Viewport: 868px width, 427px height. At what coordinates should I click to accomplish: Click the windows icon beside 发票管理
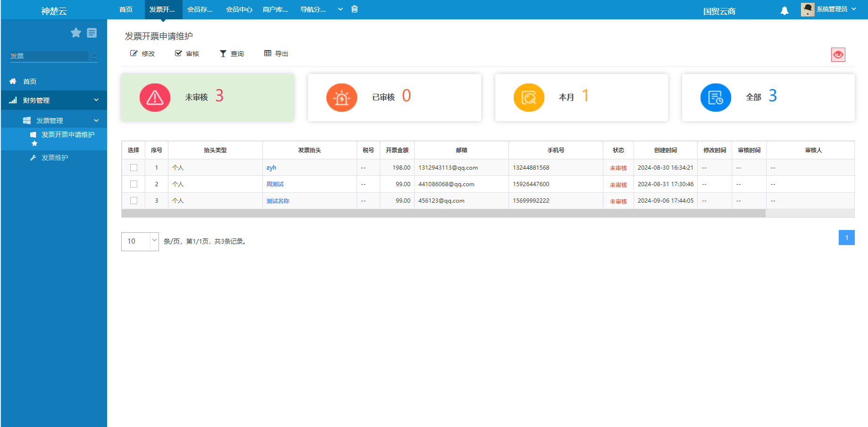(x=27, y=120)
